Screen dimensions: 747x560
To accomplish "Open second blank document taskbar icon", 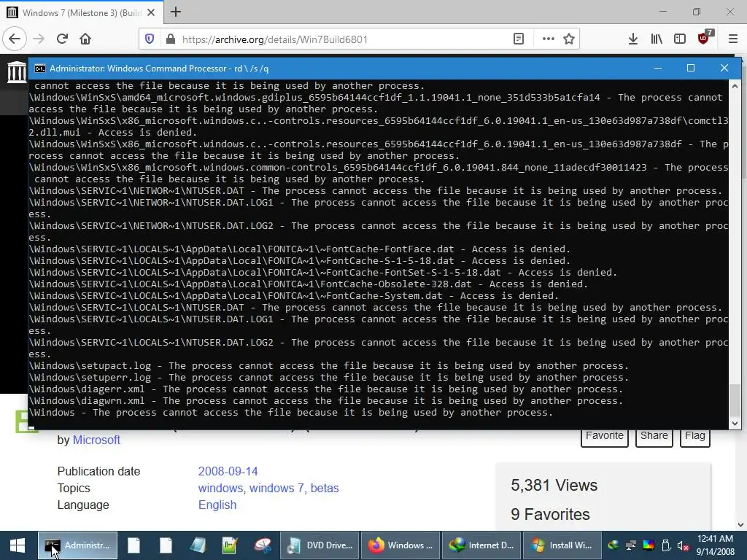I will click(166, 545).
